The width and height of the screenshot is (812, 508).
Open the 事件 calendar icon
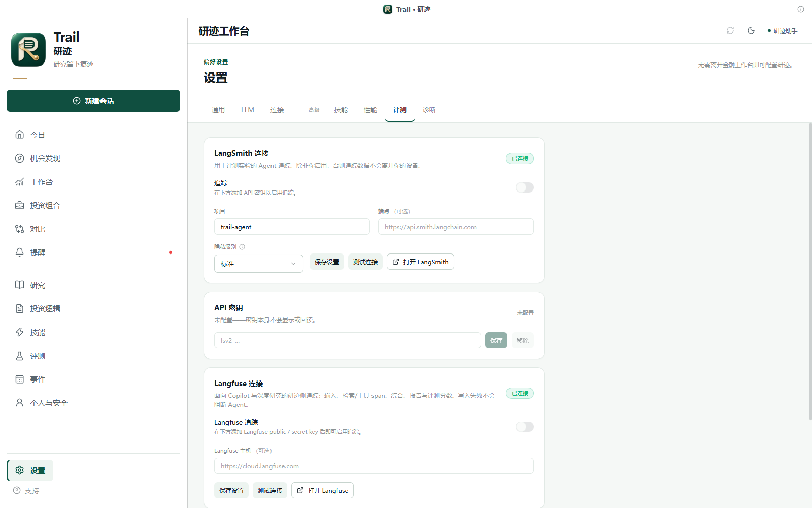pyautogui.click(x=19, y=379)
